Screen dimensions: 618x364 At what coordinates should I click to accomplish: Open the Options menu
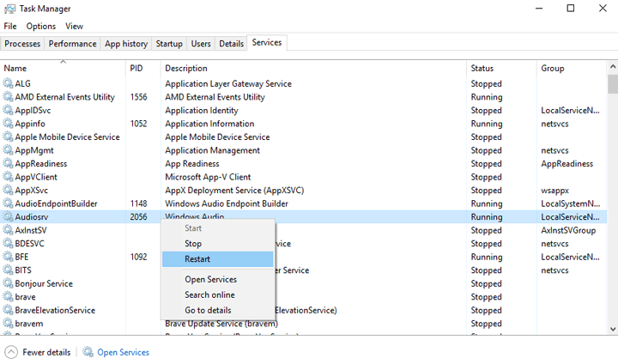(x=40, y=27)
